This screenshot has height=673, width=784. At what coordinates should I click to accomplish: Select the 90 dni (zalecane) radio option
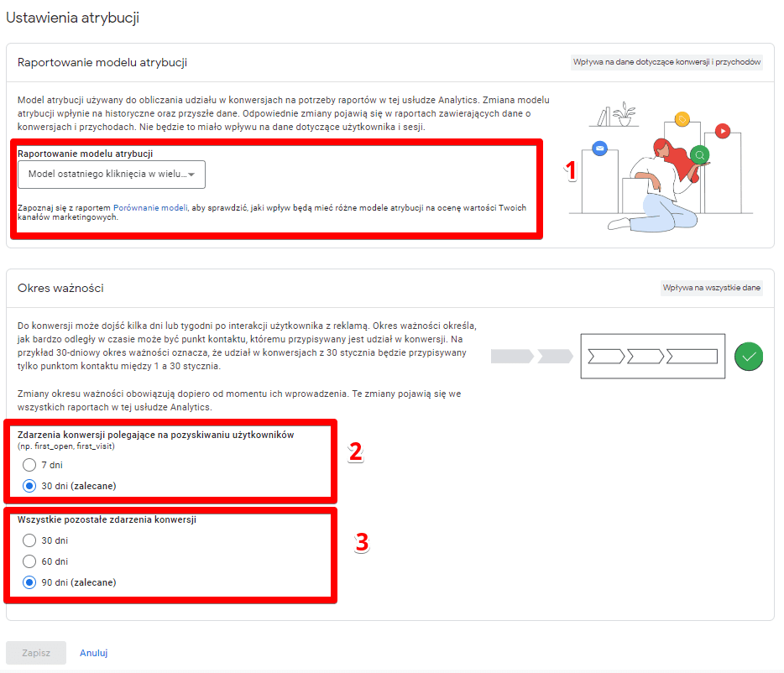pos(30,582)
